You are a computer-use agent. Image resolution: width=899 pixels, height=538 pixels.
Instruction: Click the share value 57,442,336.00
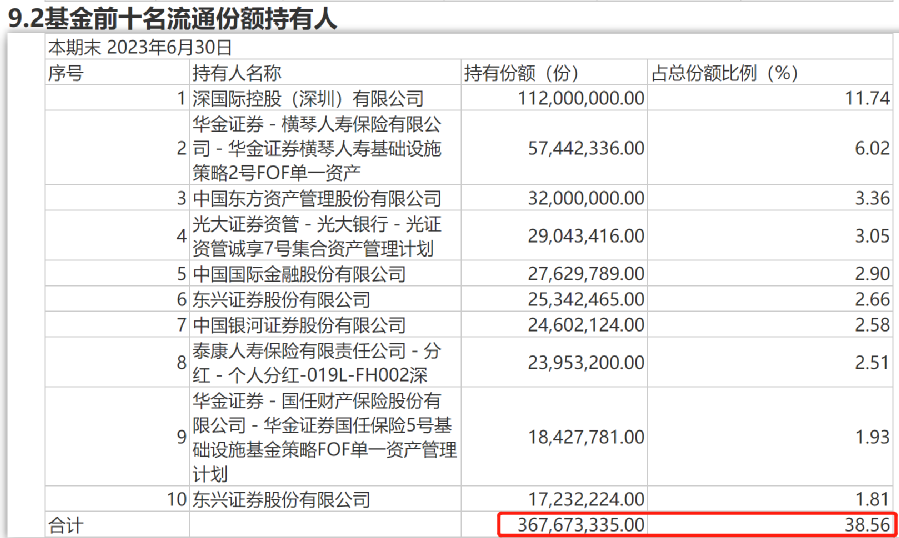(586, 148)
